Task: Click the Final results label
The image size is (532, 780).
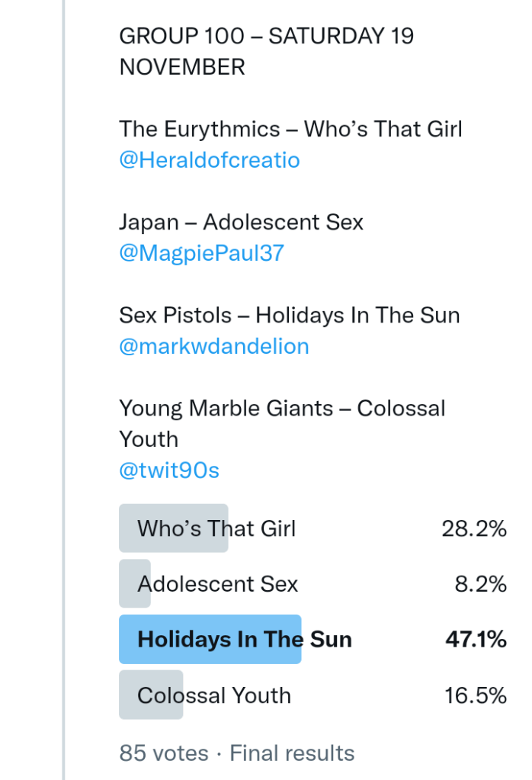Action: click(x=292, y=753)
